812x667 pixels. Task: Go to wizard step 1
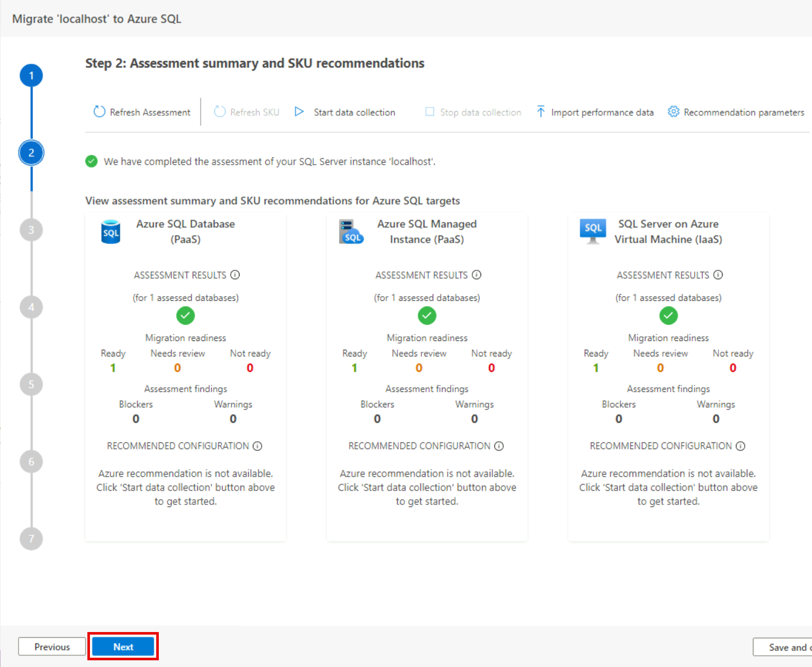click(x=31, y=76)
